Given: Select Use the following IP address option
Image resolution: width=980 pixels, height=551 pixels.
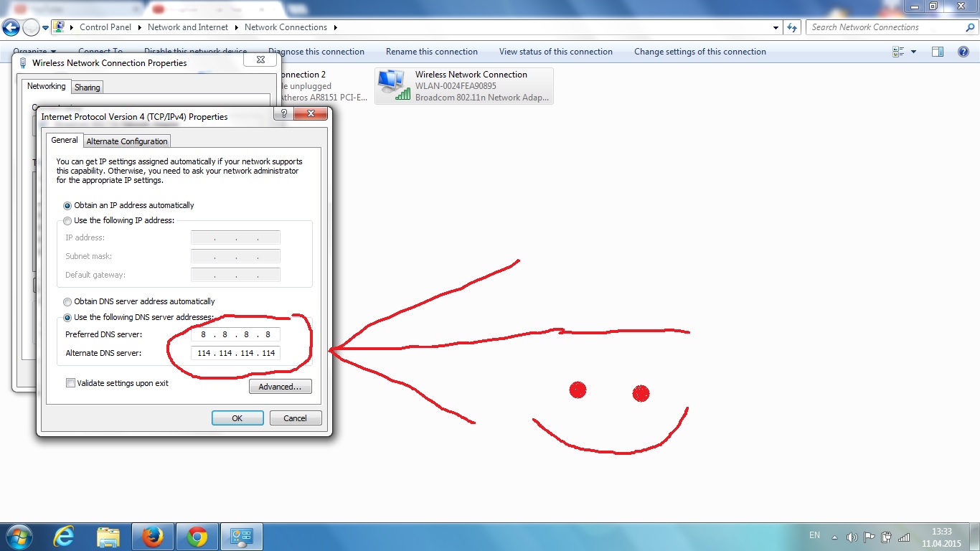Looking at the screenshot, I should coord(67,221).
